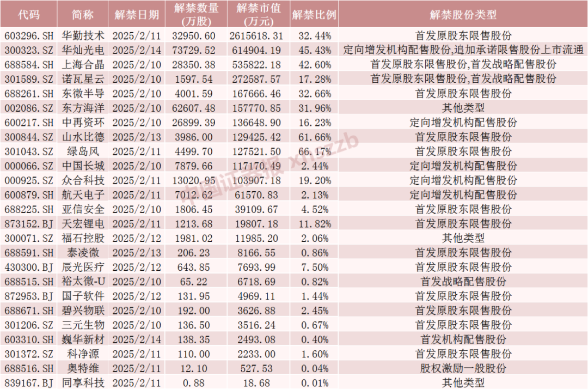The width and height of the screenshot is (588, 389).
Task: Select stock code 603296.SH
Action: [29, 36]
